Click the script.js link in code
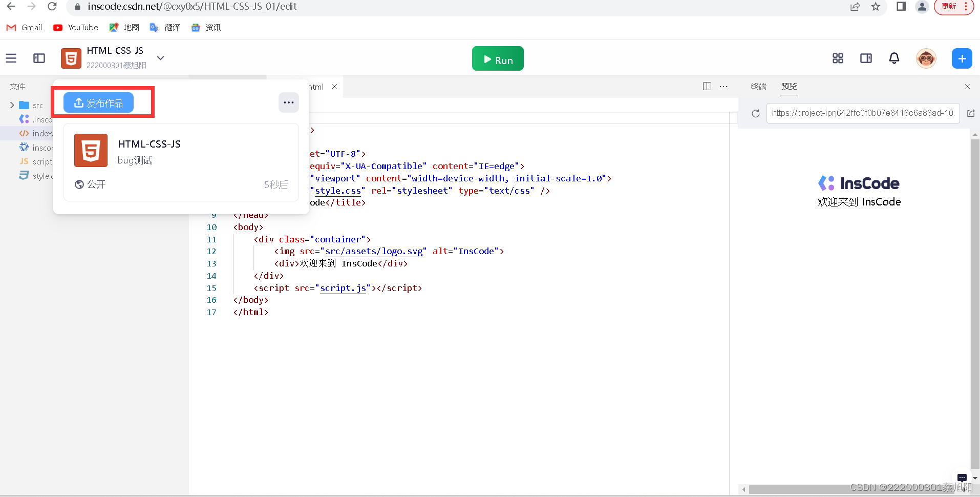980x497 pixels. 343,288
